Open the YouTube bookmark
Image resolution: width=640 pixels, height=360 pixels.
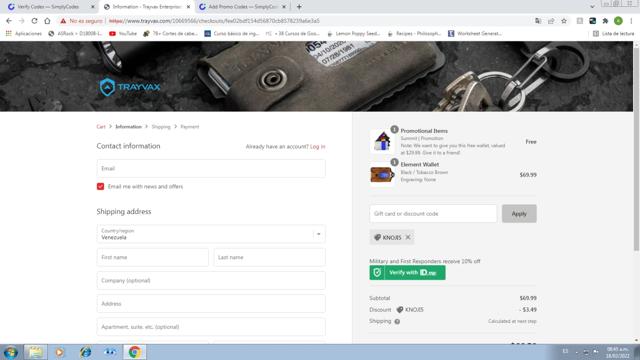[123, 33]
